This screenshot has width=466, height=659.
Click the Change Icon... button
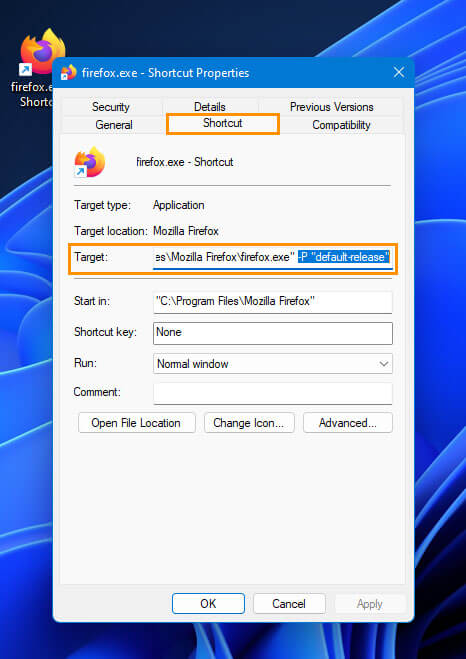tap(249, 423)
